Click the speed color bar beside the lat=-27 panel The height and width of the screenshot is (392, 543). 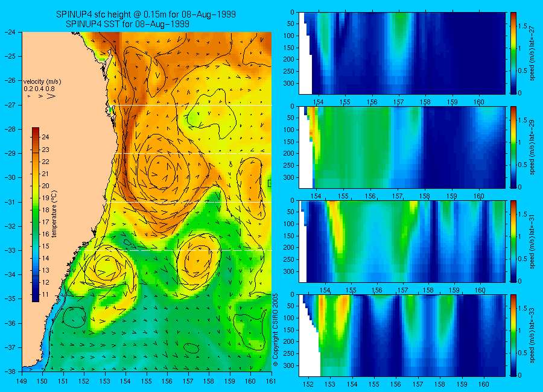point(513,53)
